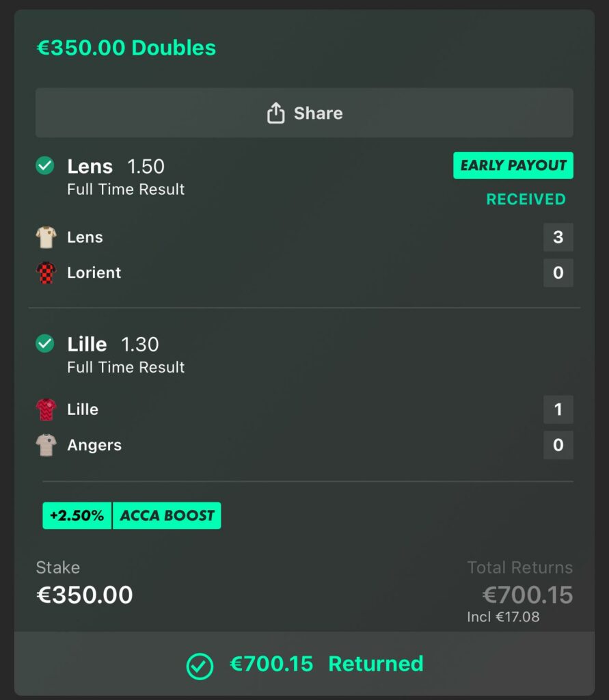Click the Lorient score box showing 0
Image resolution: width=609 pixels, height=700 pixels.
tap(558, 273)
